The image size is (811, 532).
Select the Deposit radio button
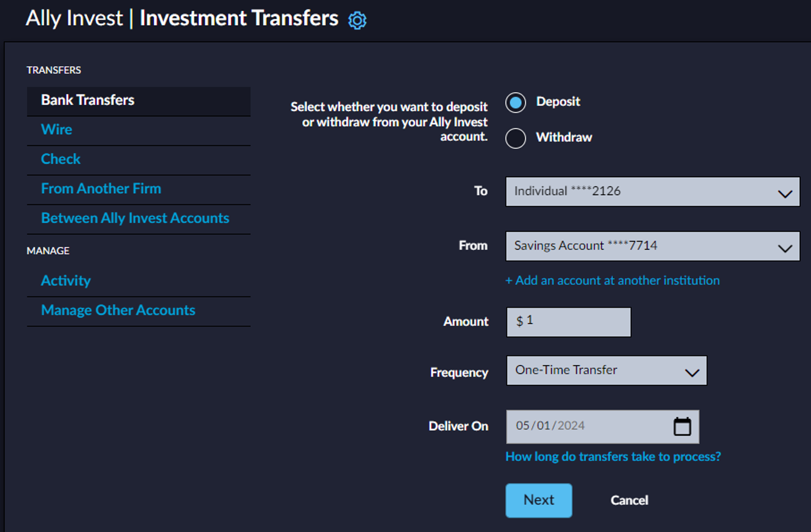pos(516,103)
